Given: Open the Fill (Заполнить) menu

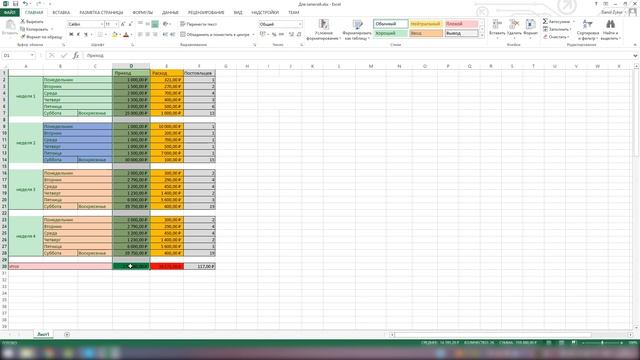Looking at the screenshot, I should (557, 29).
